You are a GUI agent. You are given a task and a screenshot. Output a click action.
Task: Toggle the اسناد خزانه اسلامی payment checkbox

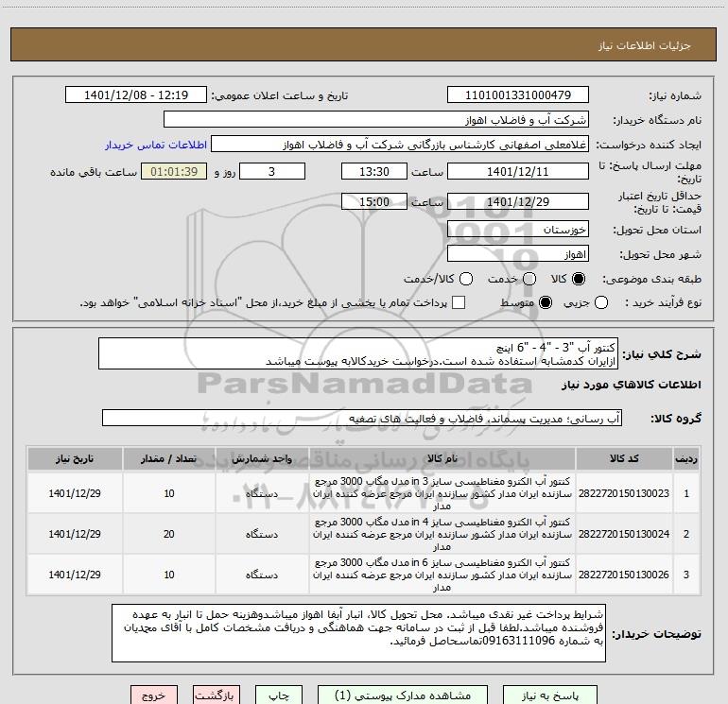click(x=459, y=302)
